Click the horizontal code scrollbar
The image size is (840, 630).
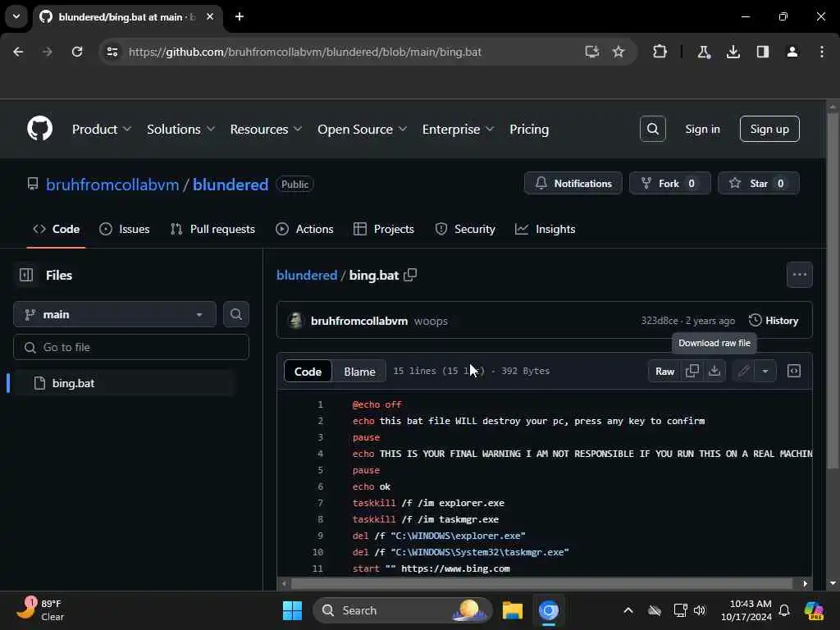[542, 583]
